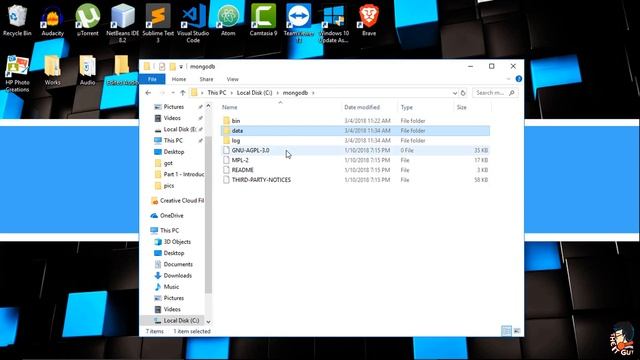Open Downloads under This PC

pos(178,276)
